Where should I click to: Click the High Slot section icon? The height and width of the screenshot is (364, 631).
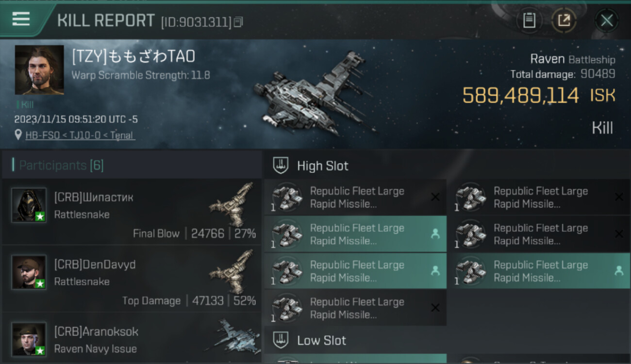(x=281, y=165)
